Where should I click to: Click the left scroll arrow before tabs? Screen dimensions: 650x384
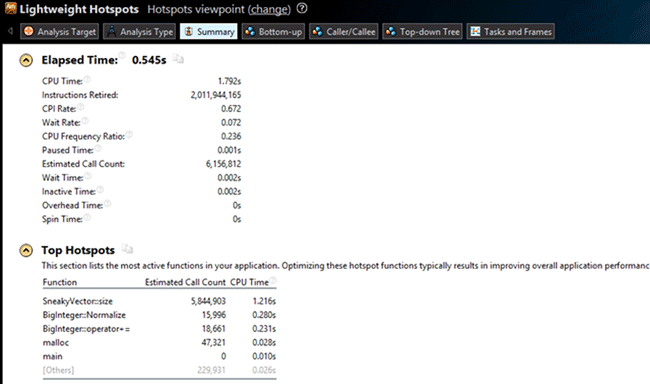[x=10, y=31]
